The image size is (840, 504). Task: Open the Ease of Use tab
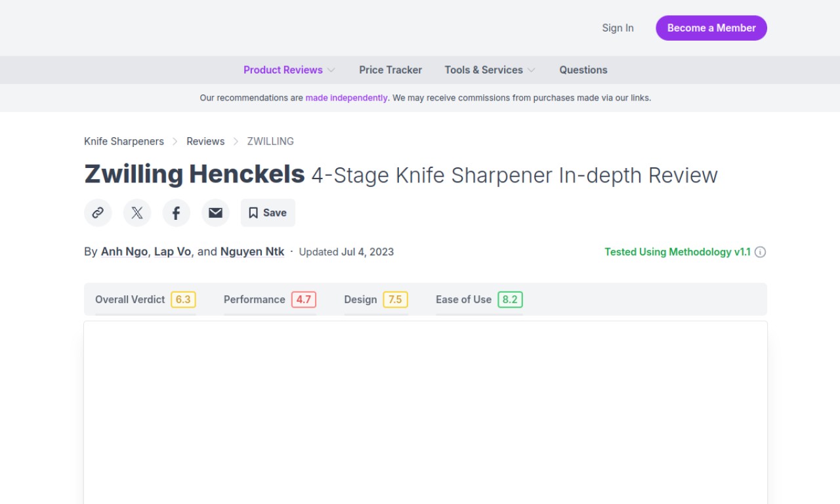coord(478,300)
